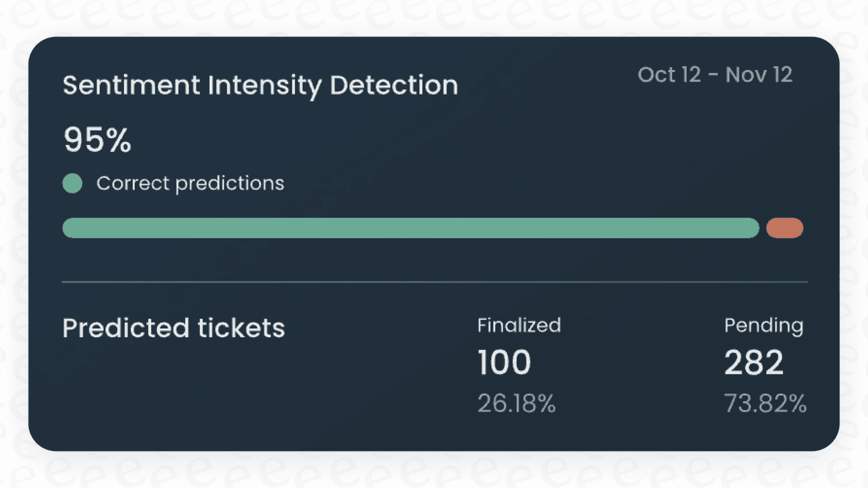Click the horizontal divider line
Viewport: 868px width, 488px height.
click(434, 282)
